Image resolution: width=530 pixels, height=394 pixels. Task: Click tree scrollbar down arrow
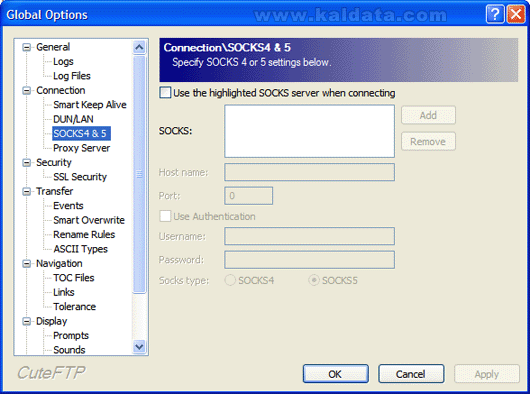139,347
